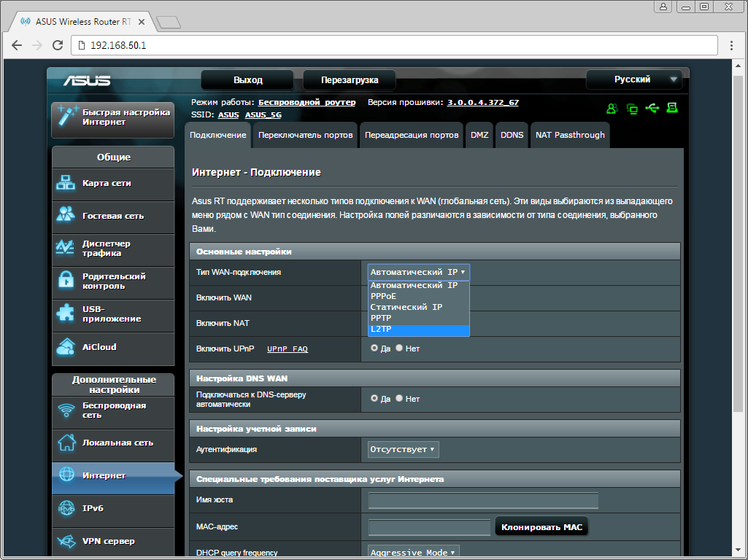Open the VPN сервер icon

(x=66, y=541)
